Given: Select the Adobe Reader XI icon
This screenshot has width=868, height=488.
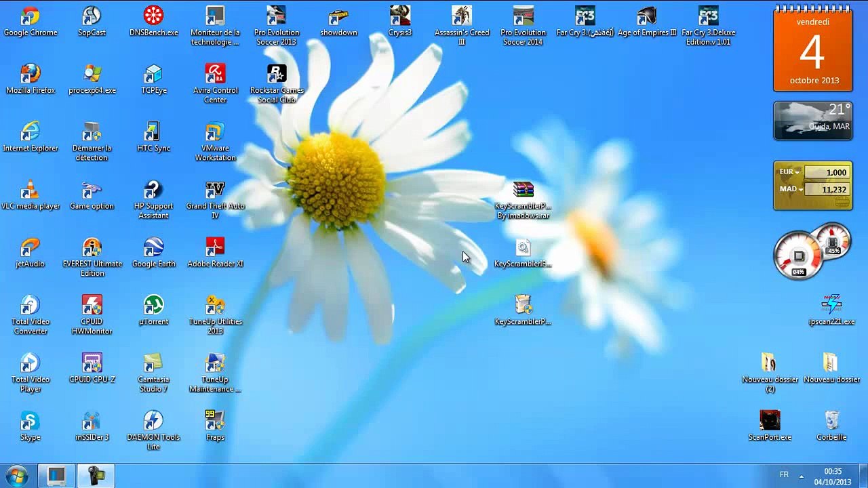Looking at the screenshot, I should coord(215,252).
